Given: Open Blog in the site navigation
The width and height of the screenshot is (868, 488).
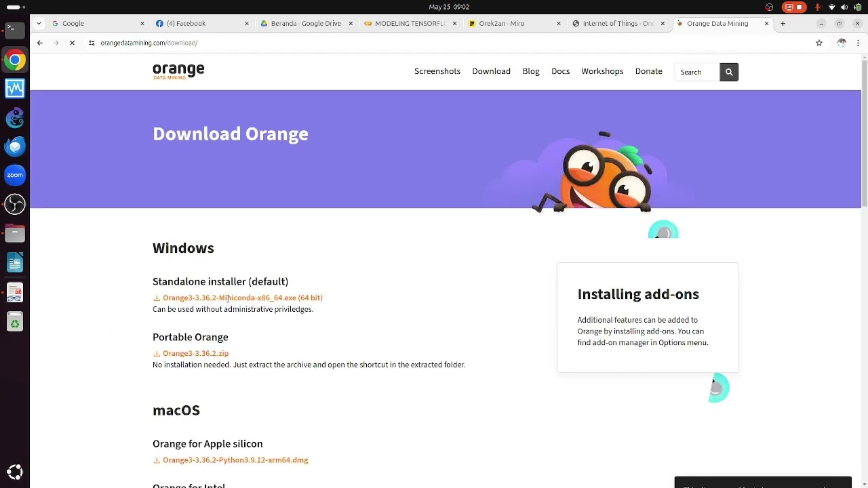Looking at the screenshot, I should point(531,71).
